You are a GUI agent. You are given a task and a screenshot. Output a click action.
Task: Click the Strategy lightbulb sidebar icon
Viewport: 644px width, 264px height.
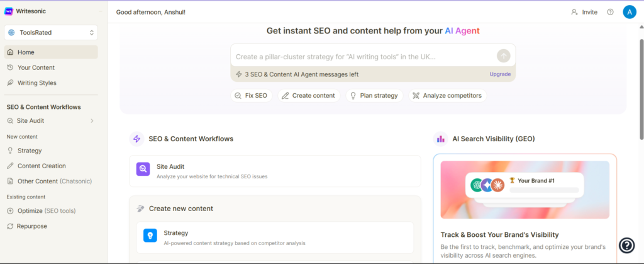(10, 151)
